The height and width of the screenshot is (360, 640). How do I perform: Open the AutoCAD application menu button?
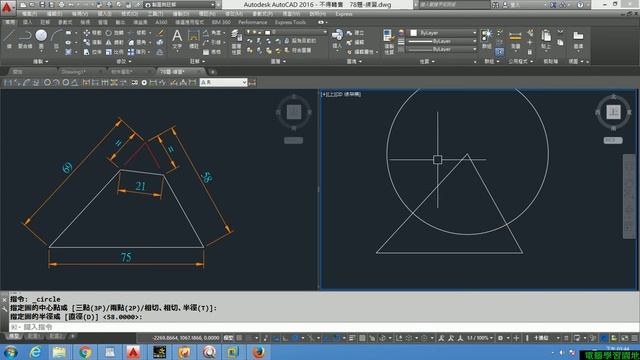tap(7, 7)
